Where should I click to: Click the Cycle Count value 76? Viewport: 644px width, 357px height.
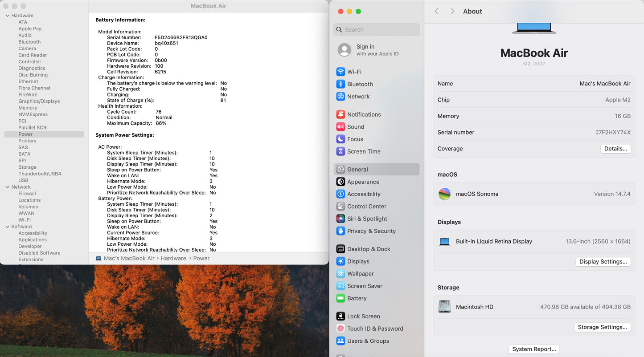pos(159,112)
